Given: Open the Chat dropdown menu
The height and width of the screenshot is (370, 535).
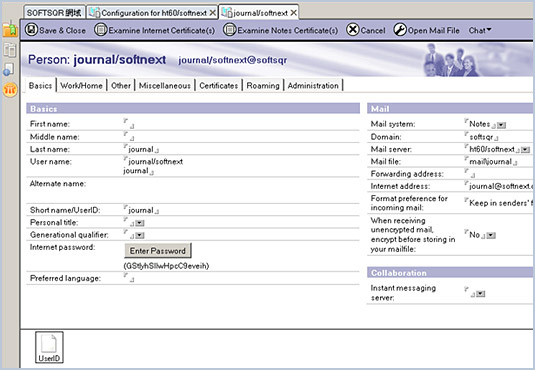Looking at the screenshot, I should (x=480, y=30).
